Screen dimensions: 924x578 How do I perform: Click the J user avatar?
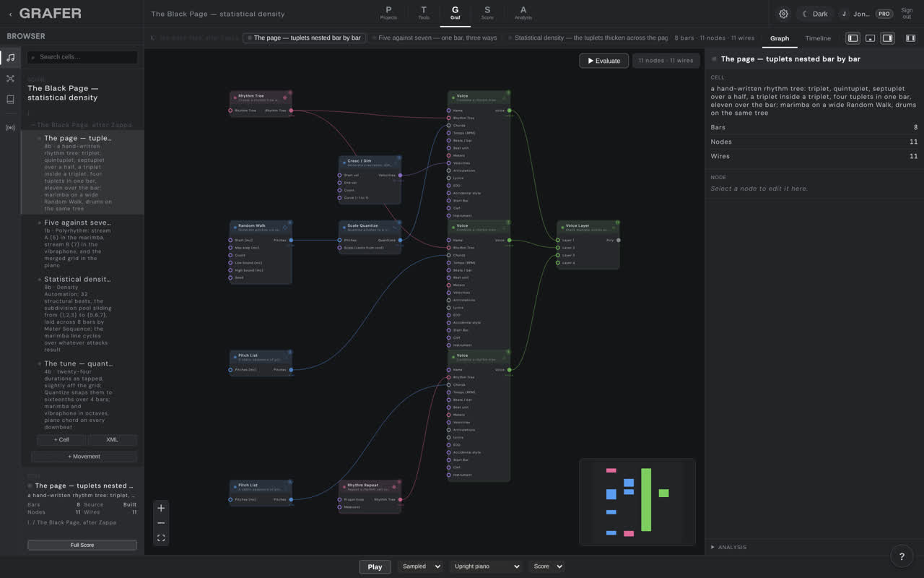tap(844, 14)
